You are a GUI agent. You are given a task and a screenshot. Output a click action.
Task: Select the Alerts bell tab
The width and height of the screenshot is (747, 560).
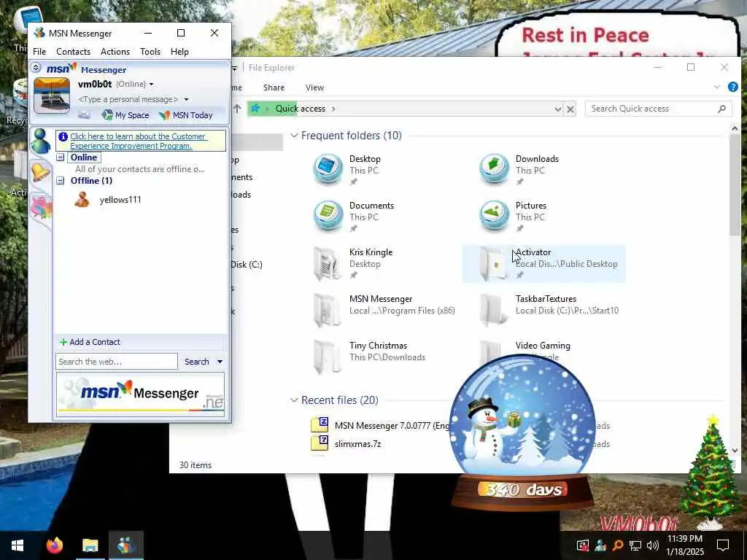coord(41,172)
